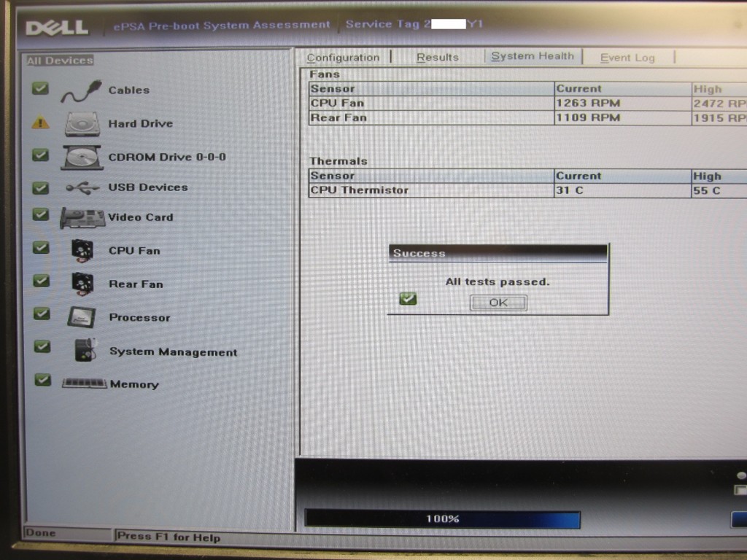Image resolution: width=747 pixels, height=560 pixels.
Task: Click the green check icon in Success dialog
Action: coord(408,298)
